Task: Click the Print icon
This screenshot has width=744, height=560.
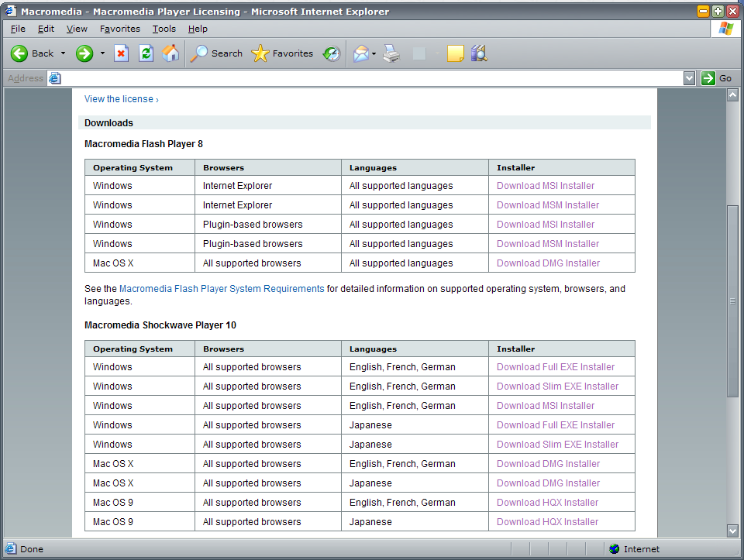Action: coord(392,53)
